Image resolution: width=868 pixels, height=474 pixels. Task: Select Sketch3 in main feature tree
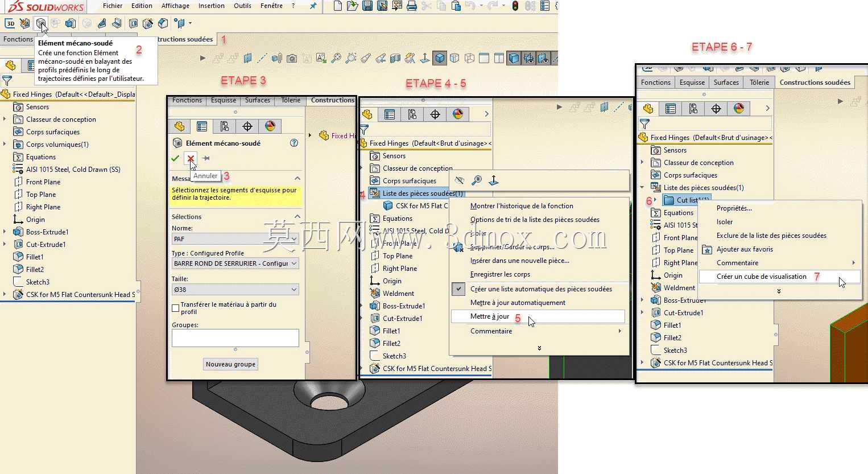tap(38, 282)
